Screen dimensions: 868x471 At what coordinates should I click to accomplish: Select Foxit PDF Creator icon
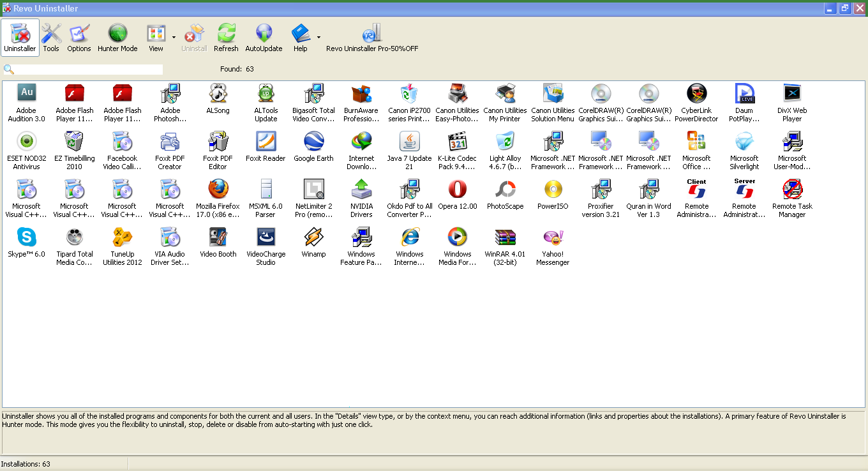pos(170,140)
